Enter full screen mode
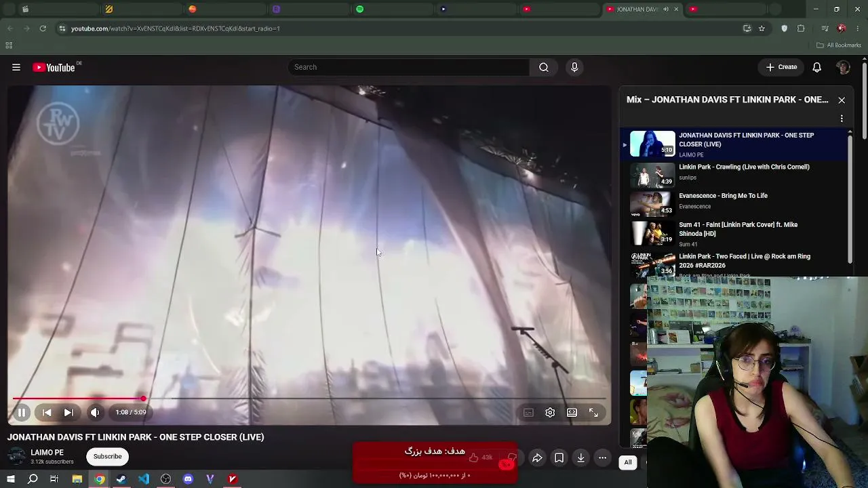 pyautogui.click(x=593, y=412)
